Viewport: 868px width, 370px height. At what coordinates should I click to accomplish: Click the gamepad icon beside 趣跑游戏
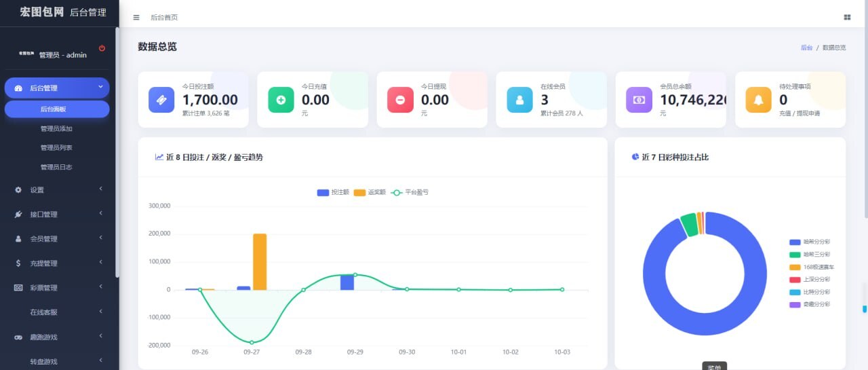coord(18,337)
